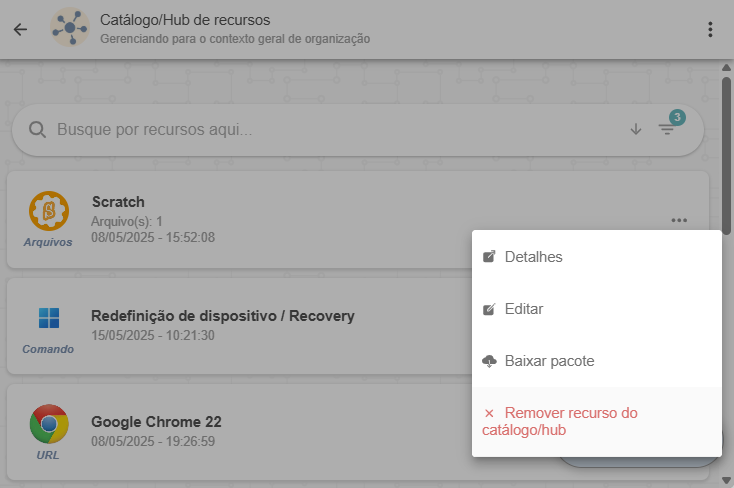Image resolution: width=734 pixels, height=488 pixels.
Task: Open the filter list with badge 3
Action: click(x=667, y=129)
